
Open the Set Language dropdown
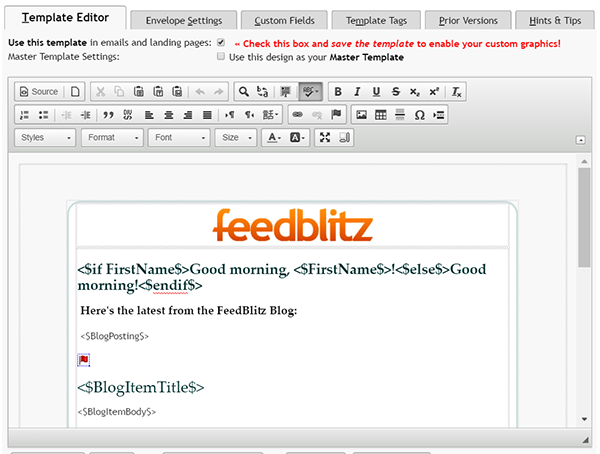(x=271, y=115)
